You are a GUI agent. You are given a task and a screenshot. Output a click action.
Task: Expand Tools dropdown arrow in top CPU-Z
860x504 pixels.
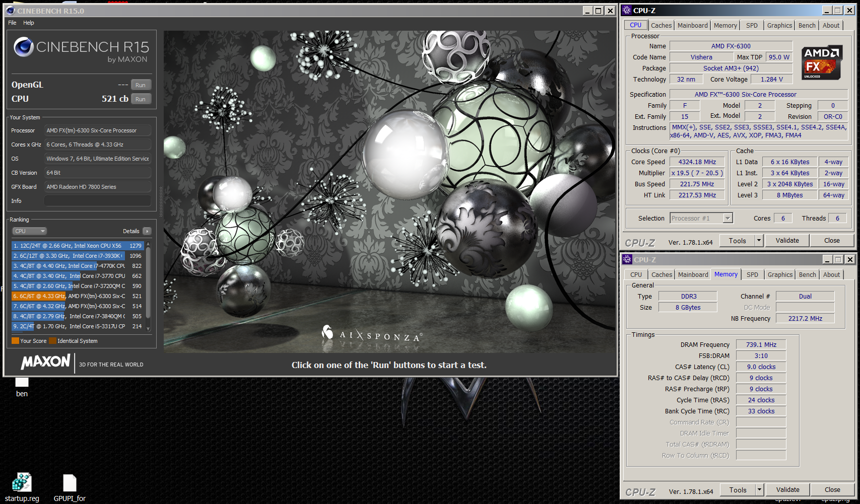pyautogui.click(x=759, y=241)
